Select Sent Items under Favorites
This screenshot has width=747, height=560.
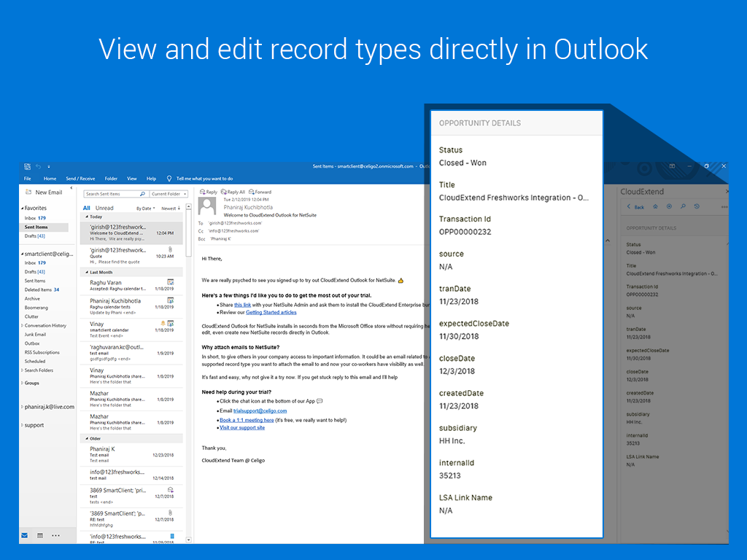click(x=36, y=227)
